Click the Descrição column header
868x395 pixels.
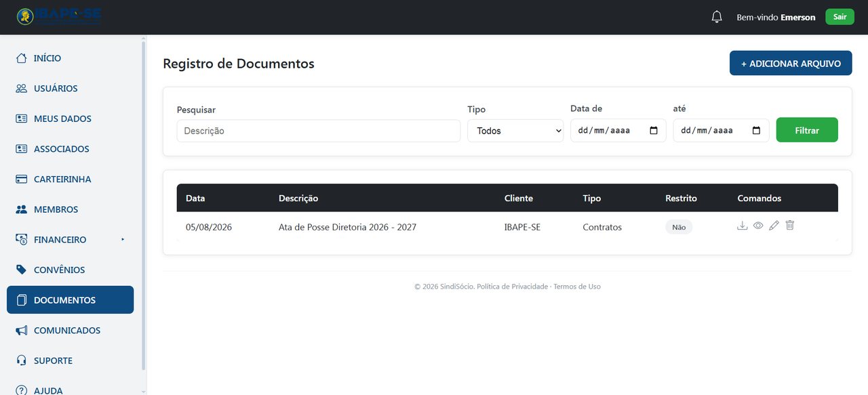pos(298,199)
